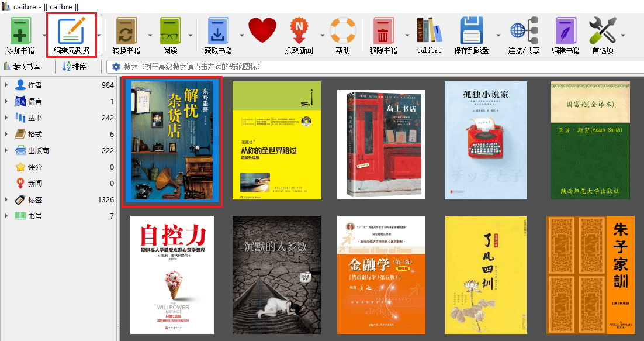The image size is (644, 341).
Task: Click Get books (获取书籍) icon
Action: tap(218, 31)
